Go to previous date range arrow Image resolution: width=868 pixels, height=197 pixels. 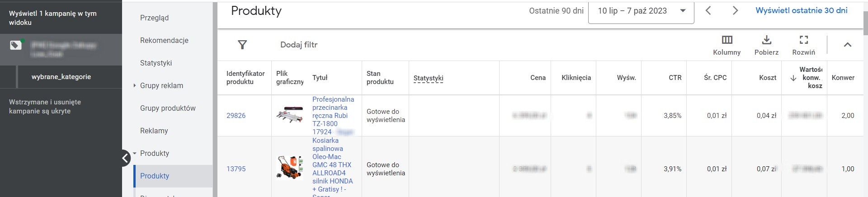pyautogui.click(x=708, y=10)
